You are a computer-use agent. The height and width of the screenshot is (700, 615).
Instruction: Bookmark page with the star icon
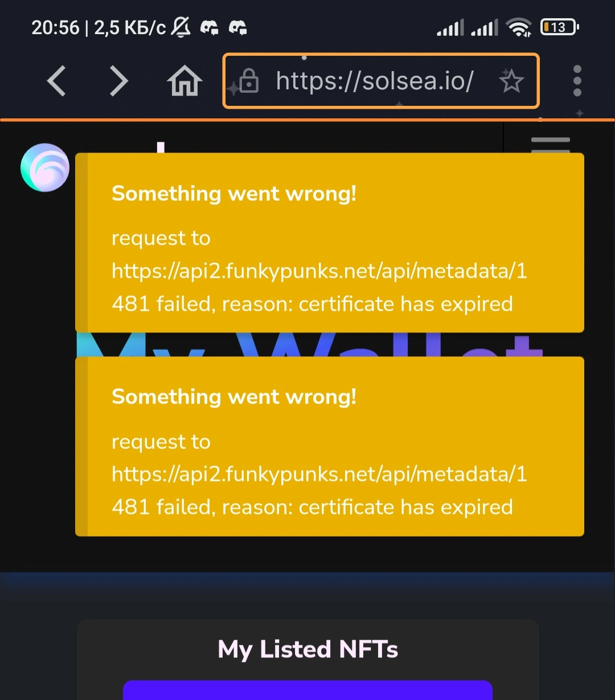[511, 81]
